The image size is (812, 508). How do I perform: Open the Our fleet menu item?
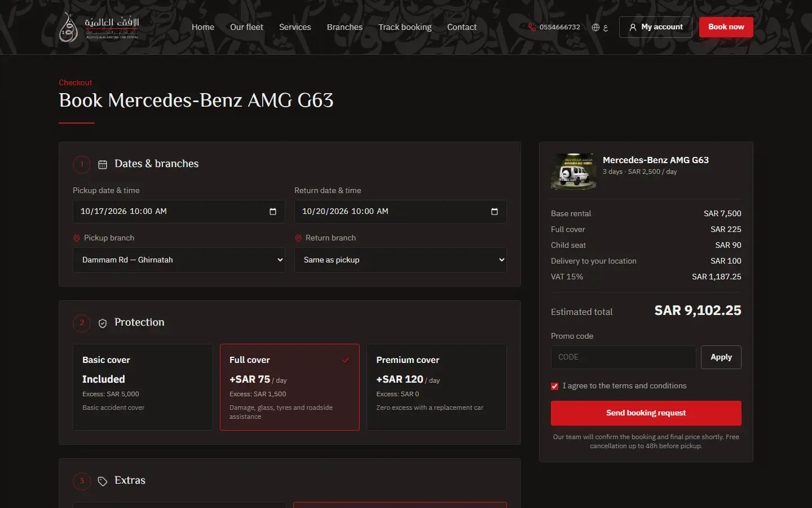click(246, 27)
